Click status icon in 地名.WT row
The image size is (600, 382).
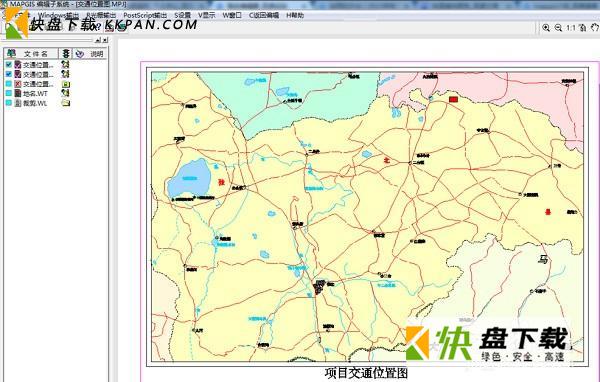[x=65, y=93]
